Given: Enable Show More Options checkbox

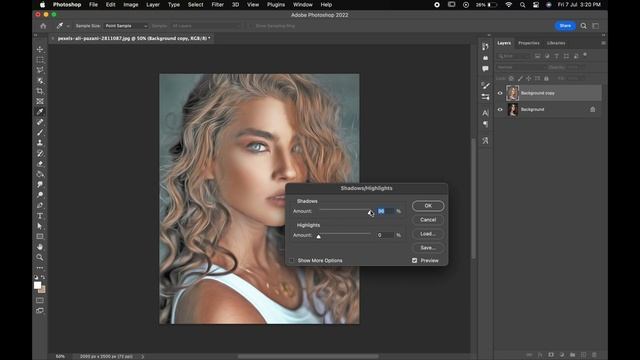Looking at the screenshot, I should [291, 260].
